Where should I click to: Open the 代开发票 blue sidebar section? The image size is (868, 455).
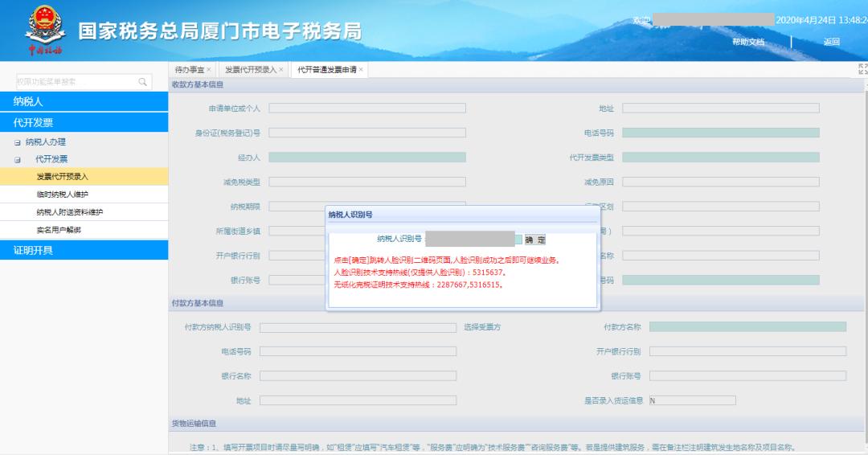(x=84, y=122)
